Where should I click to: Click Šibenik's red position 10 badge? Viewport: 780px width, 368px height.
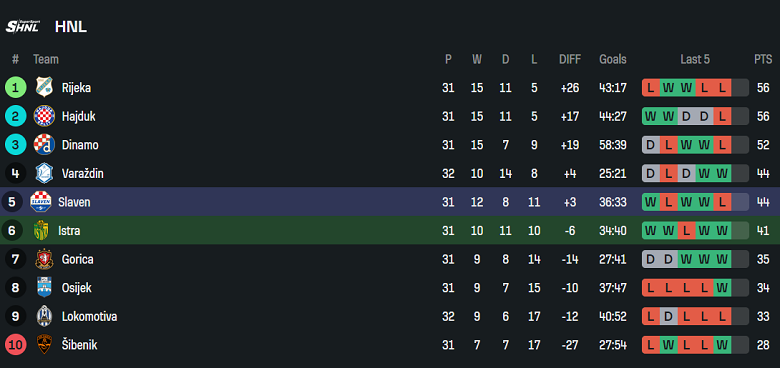(15, 345)
